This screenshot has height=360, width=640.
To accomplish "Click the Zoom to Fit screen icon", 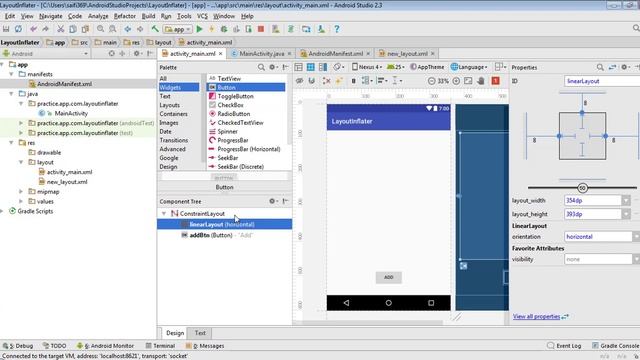I will 468,81.
